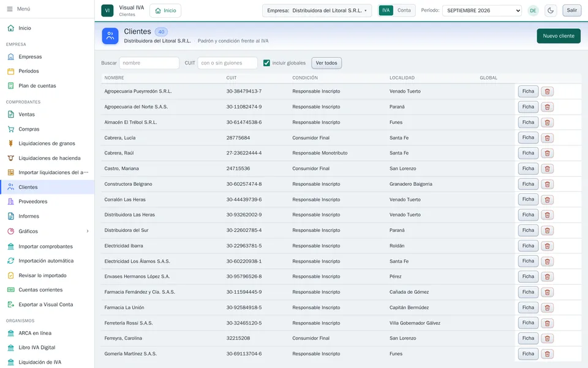Click the Salir button
Viewport: 588px width, 368px height.
572,10
